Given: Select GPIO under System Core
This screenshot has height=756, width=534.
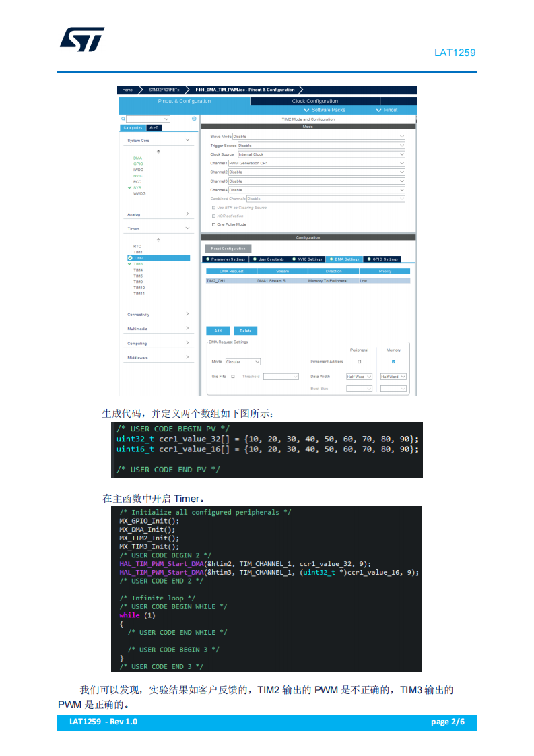Looking at the screenshot, I should pos(138,164).
